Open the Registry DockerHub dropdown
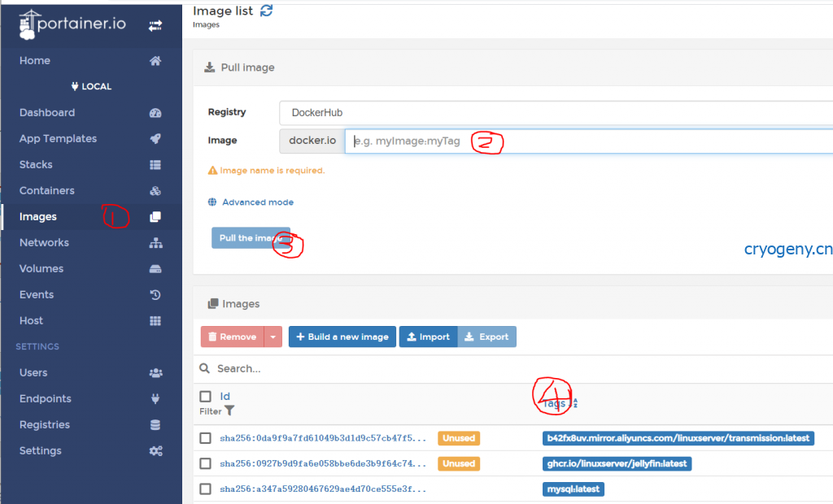Viewport: 833px width, 504px height. click(556, 113)
